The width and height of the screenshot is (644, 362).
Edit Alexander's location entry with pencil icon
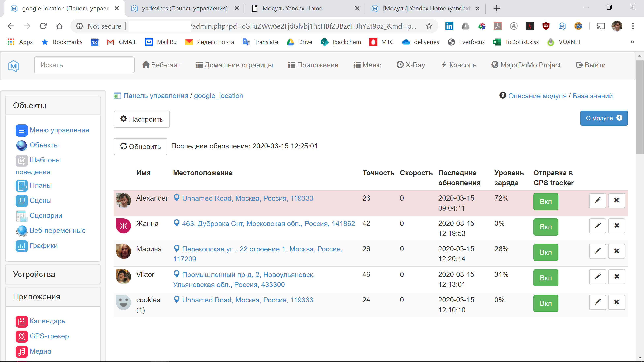pyautogui.click(x=597, y=201)
